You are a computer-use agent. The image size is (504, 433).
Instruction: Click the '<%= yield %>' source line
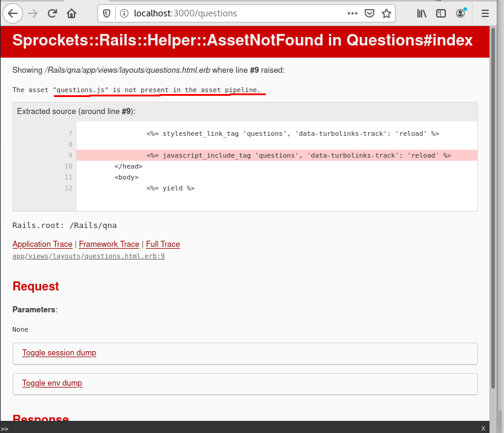click(x=170, y=188)
